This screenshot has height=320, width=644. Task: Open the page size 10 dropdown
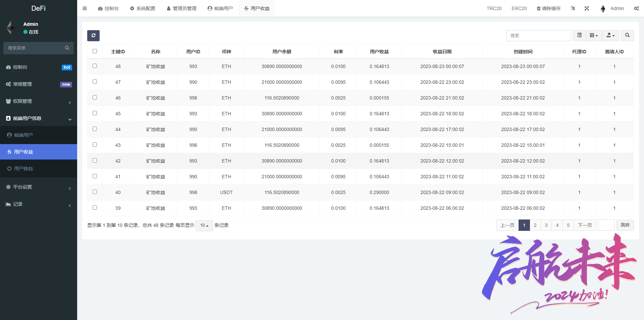204,226
